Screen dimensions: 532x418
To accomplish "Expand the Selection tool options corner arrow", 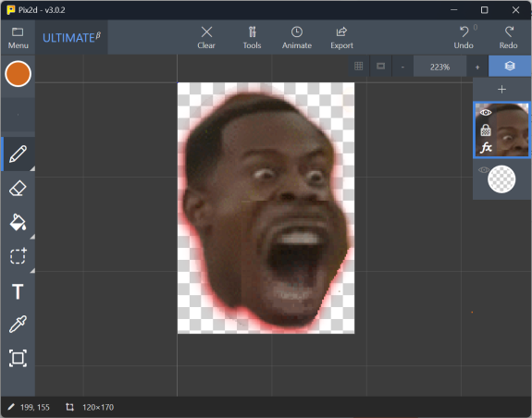I will coord(32,271).
